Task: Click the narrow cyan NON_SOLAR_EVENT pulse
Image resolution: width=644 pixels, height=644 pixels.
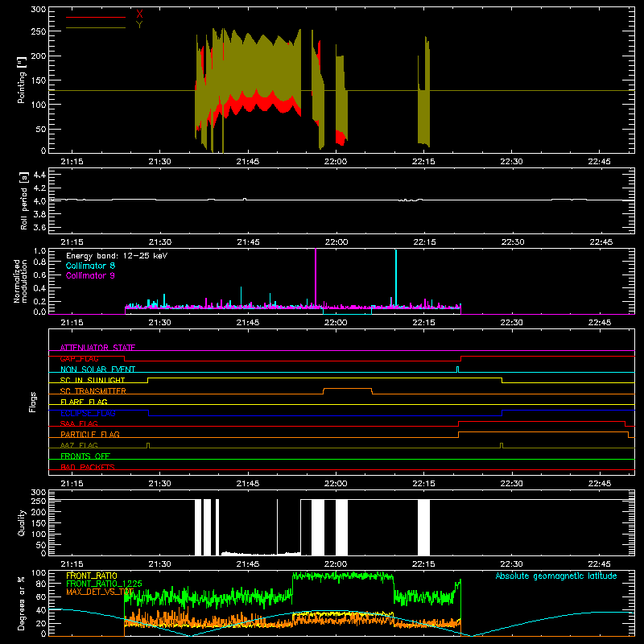Action: click(457, 369)
